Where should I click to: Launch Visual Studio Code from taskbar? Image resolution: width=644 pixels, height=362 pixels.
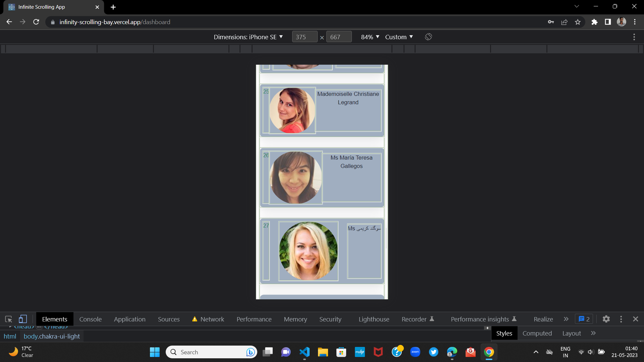coord(304,352)
